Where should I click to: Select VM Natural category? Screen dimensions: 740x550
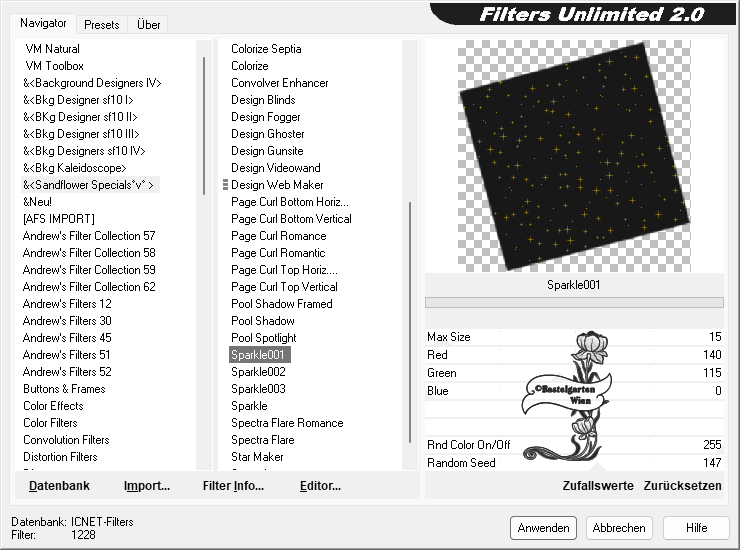coord(52,49)
